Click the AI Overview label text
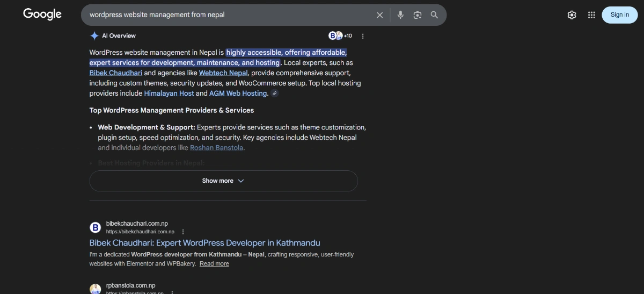Viewport: 644px width, 294px height. tap(119, 36)
